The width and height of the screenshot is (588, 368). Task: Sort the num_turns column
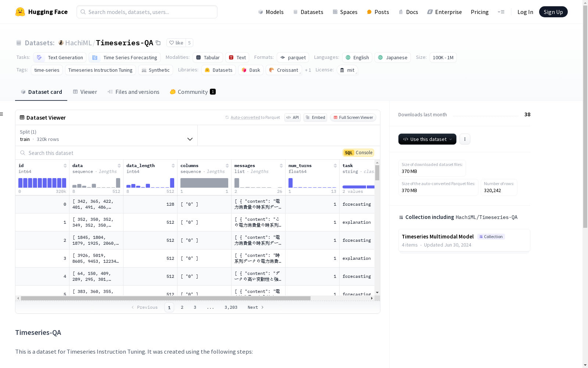click(x=335, y=166)
